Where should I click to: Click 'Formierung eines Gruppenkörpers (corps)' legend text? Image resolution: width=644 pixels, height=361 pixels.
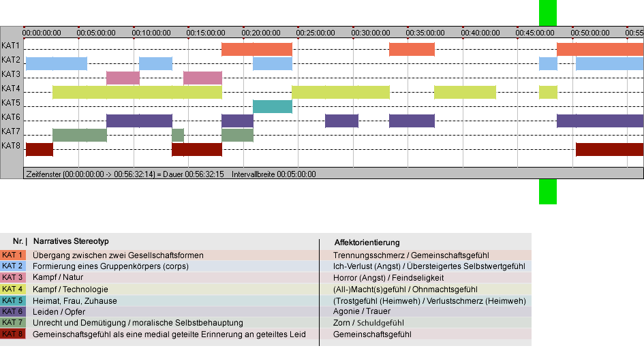click(110, 266)
